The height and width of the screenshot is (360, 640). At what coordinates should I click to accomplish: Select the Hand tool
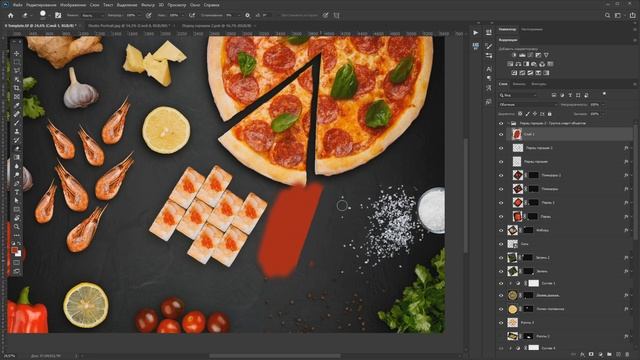17,218
